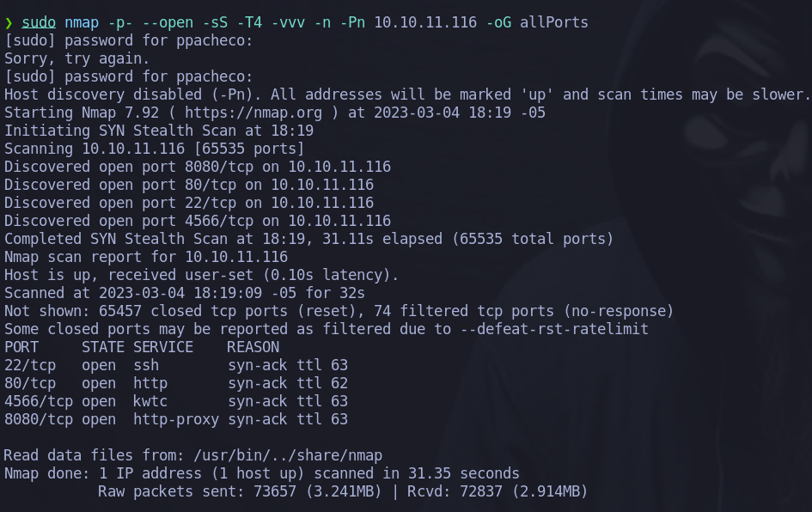The image size is (812, 512).
Task: Click the PORT column header
Action: (21, 347)
